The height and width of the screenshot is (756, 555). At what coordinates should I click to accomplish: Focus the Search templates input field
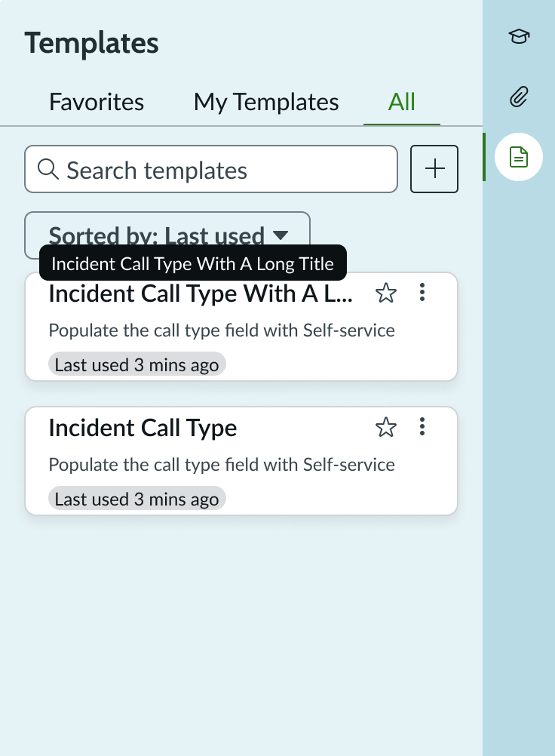pyautogui.click(x=226, y=170)
